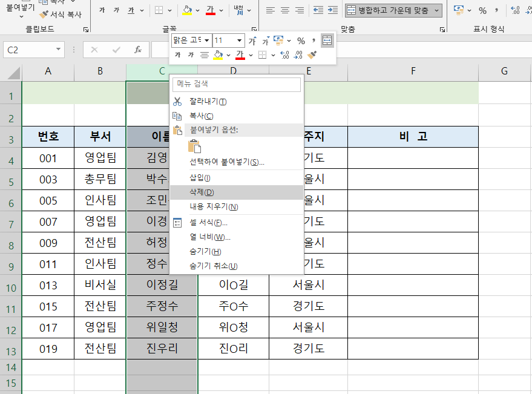Image resolution: width=532 pixels, height=394 pixels.
Task: Click the formula bar enter checkmark icon
Action: click(116, 50)
